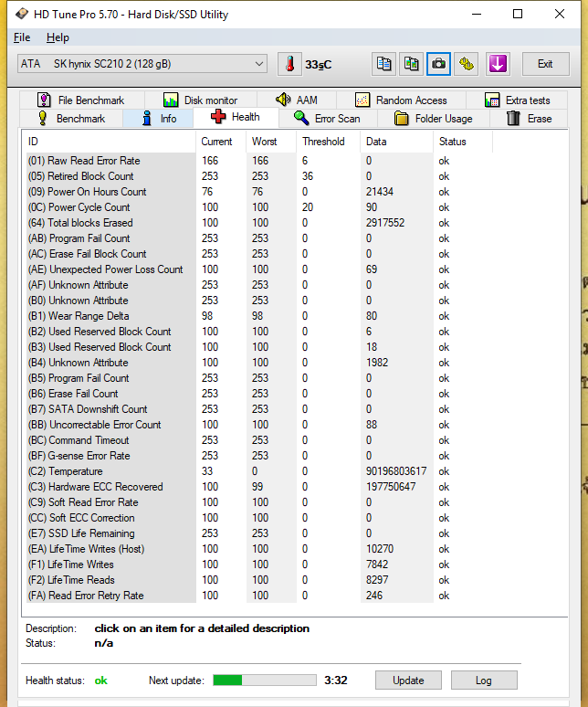Open the AAM tab
This screenshot has height=707, width=588.
point(297,100)
